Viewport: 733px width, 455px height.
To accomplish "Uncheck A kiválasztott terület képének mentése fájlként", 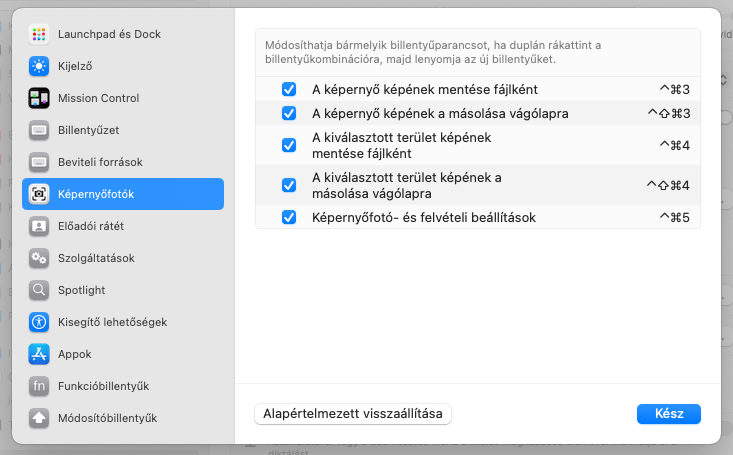I will (289, 145).
